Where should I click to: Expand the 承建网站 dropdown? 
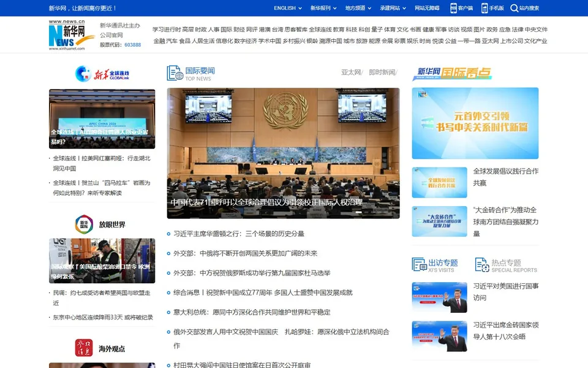tap(393, 8)
